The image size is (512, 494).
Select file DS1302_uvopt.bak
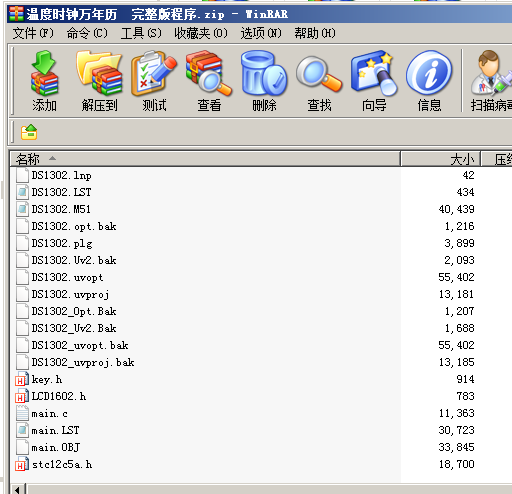tap(80, 345)
